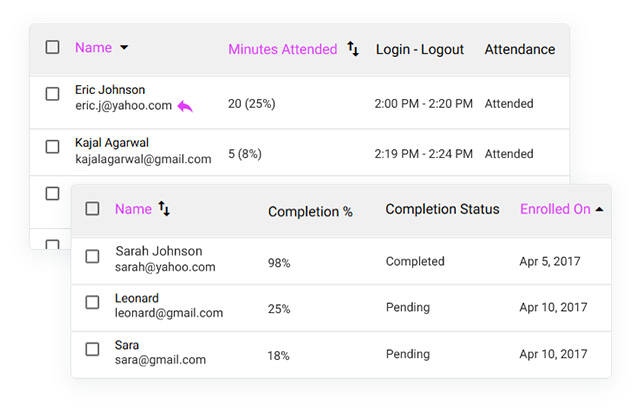Click the Completion % column header
640x410 pixels.
coord(310,212)
